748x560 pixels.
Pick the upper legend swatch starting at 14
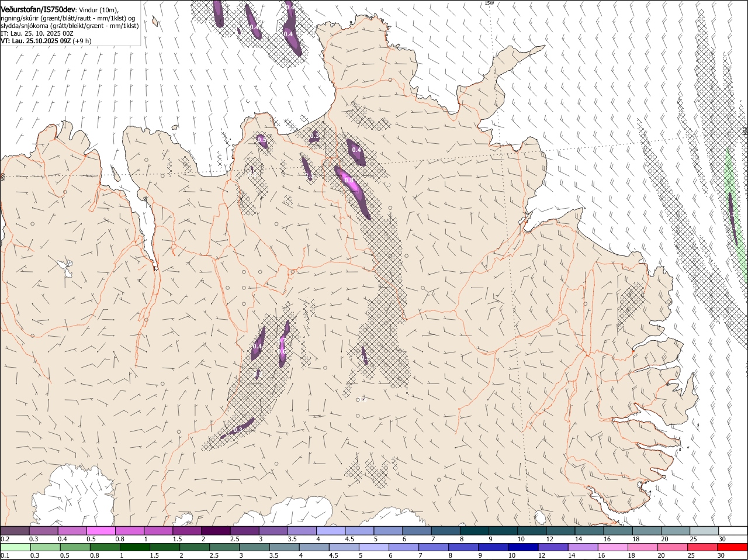click(x=590, y=530)
